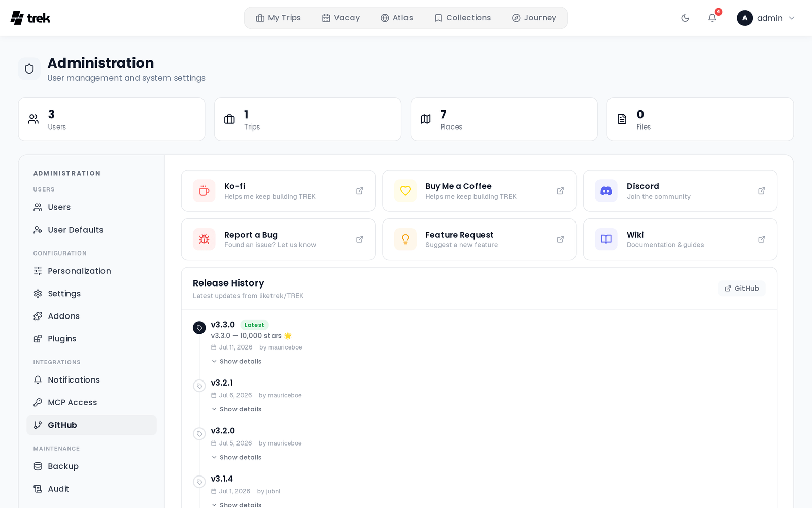The image size is (812, 508).
Task: Click the Trips suitcase icon
Action: click(229, 119)
